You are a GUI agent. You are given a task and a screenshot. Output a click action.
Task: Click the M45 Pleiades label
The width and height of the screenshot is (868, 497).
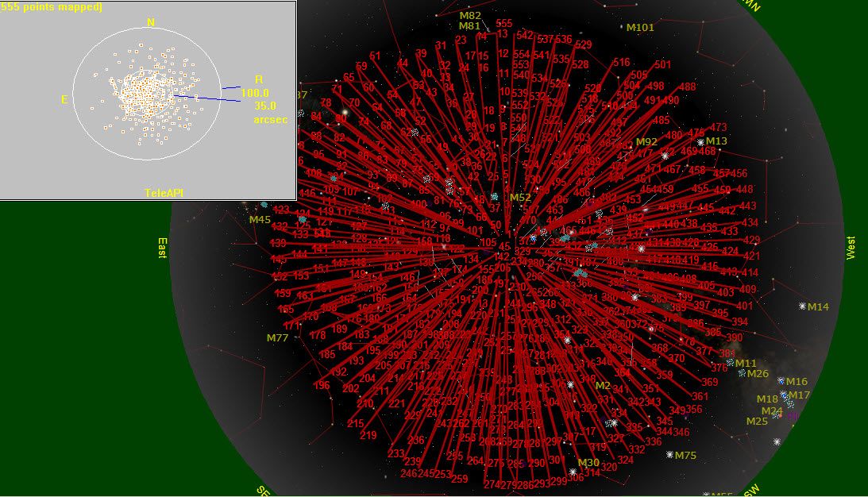260,220
